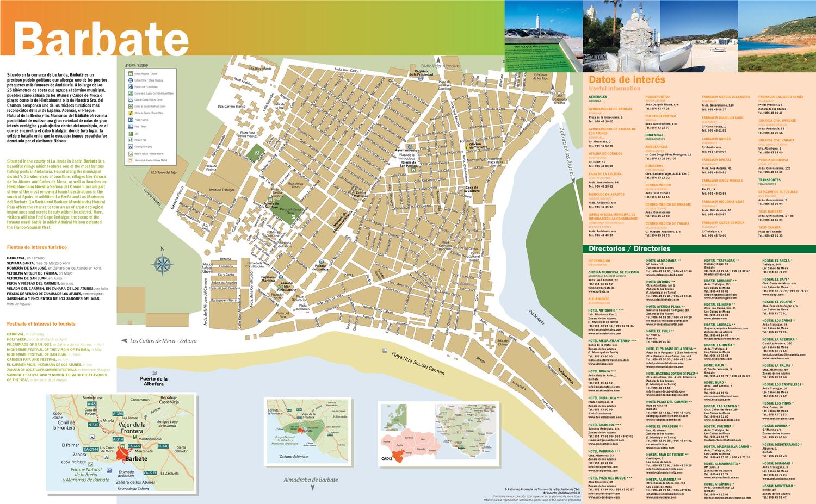Click the Tourist Office legend icon
This screenshot has height=504, width=816.
(x=131, y=113)
